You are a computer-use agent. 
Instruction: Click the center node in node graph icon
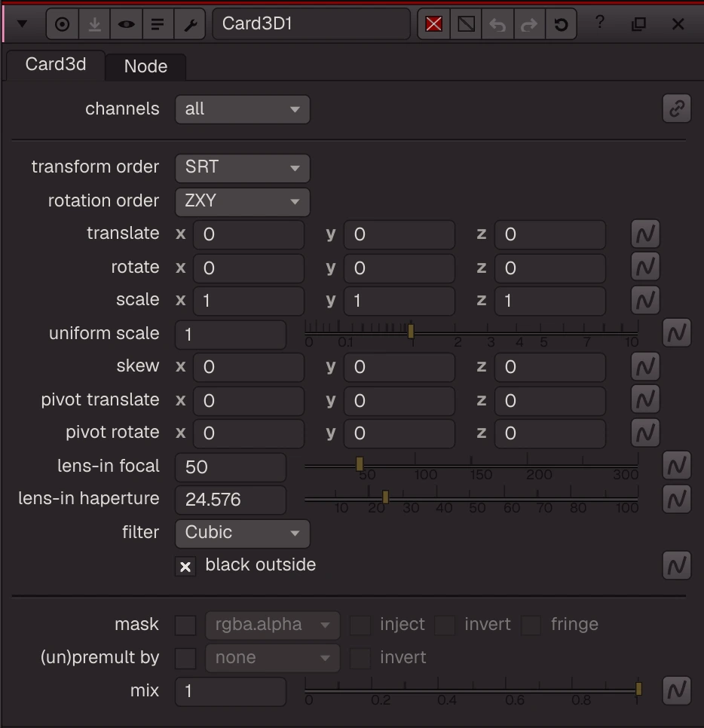pyautogui.click(x=63, y=23)
